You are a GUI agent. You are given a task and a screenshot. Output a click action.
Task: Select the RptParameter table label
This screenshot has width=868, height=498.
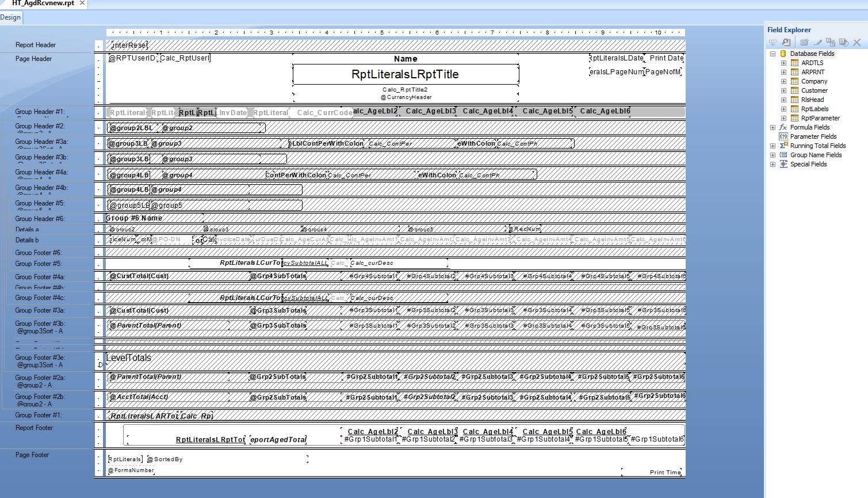coord(820,118)
